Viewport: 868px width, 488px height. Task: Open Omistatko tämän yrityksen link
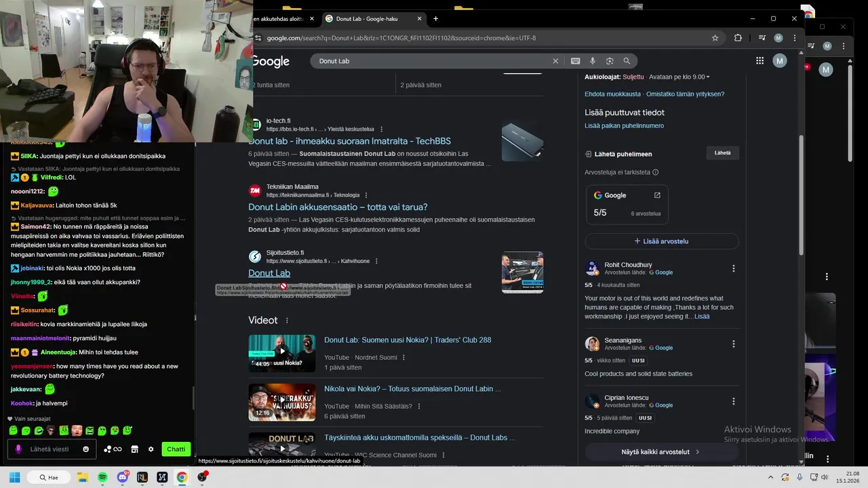click(685, 94)
